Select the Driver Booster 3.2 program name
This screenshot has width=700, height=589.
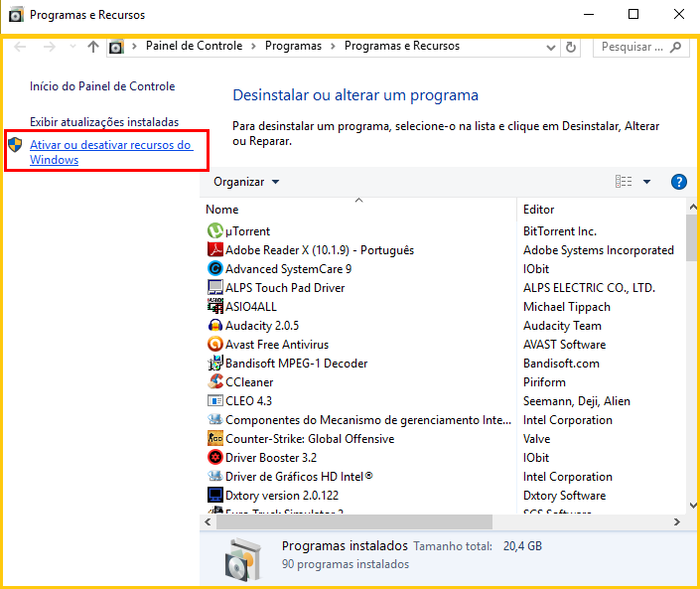[271, 458]
